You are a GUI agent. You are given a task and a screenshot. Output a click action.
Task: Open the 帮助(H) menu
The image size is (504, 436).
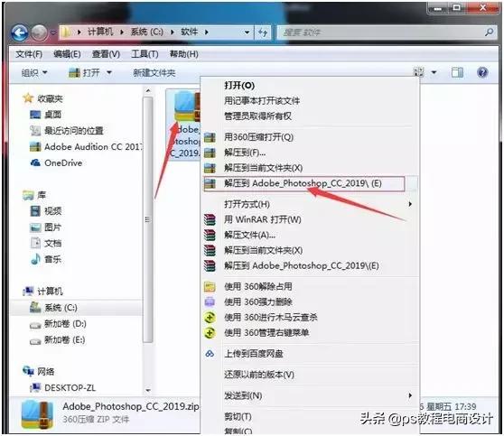pos(184,54)
